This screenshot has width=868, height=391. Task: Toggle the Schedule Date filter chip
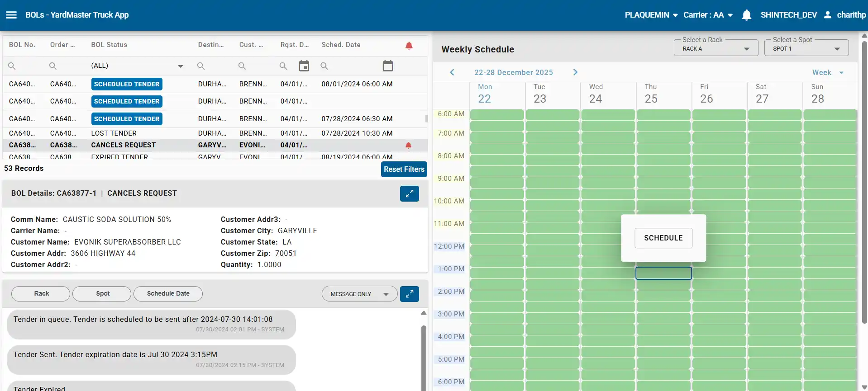pyautogui.click(x=168, y=294)
